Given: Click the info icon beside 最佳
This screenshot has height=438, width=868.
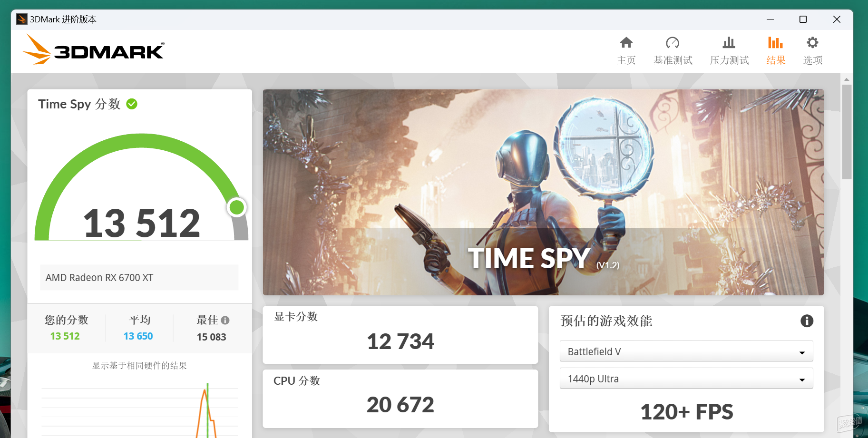Looking at the screenshot, I should tap(225, 321).
